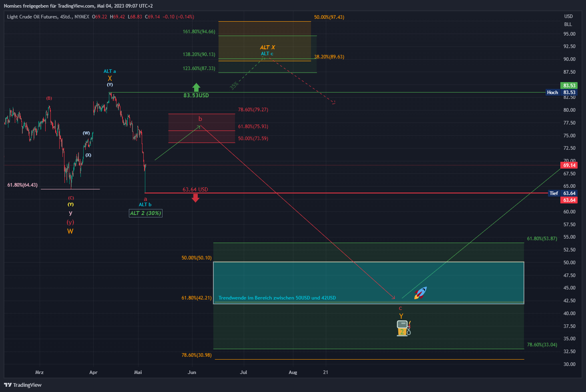Click the 61.80%(64.43) Fibonacci label
The width and height of the screenshot is (586, 392).
[x=22, y=185]
